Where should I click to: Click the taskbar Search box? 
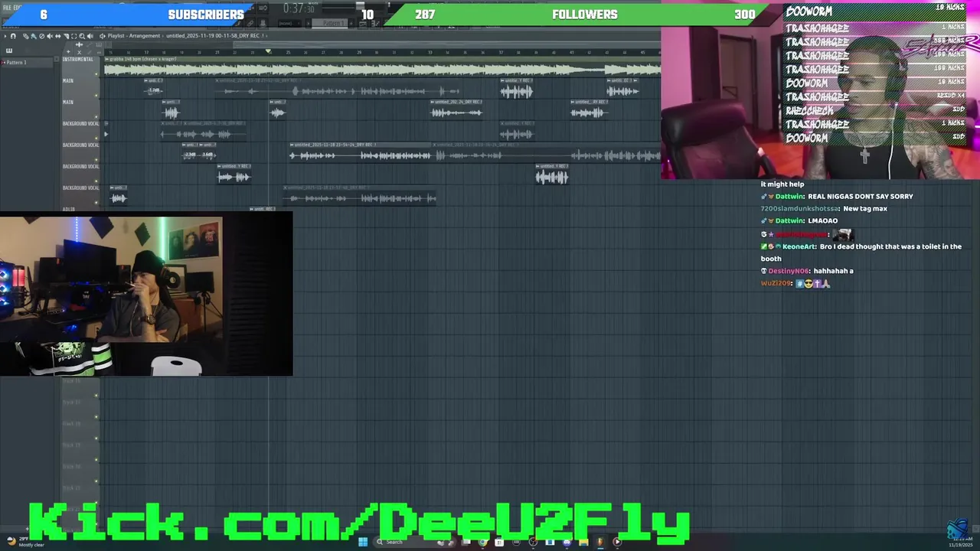pyautogui.click(x=415, y=542)
